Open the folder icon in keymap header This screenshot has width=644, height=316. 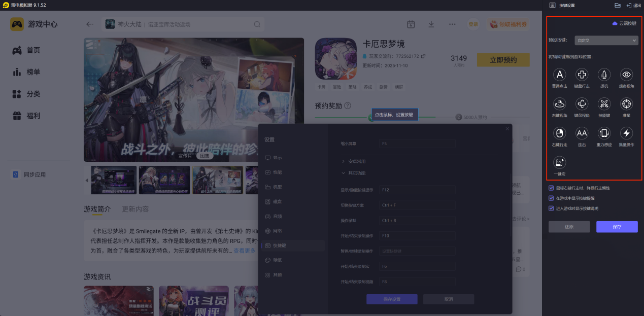[x=618, y=5]
